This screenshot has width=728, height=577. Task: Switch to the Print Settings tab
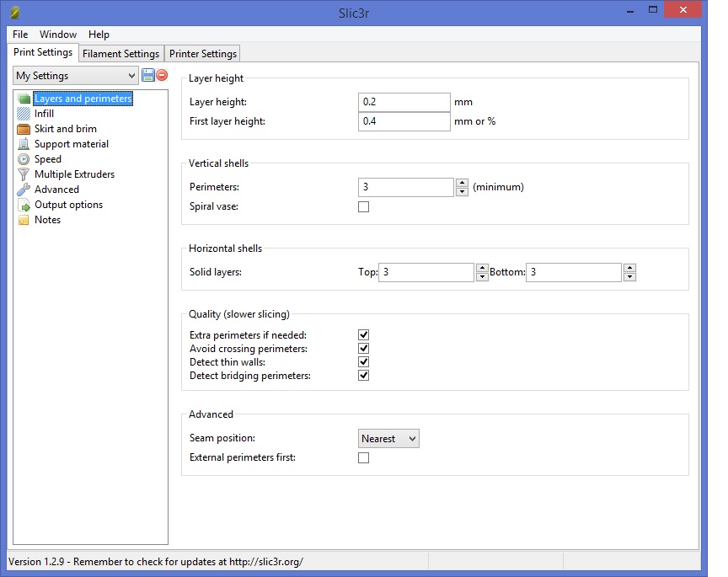tap(43, 52)
